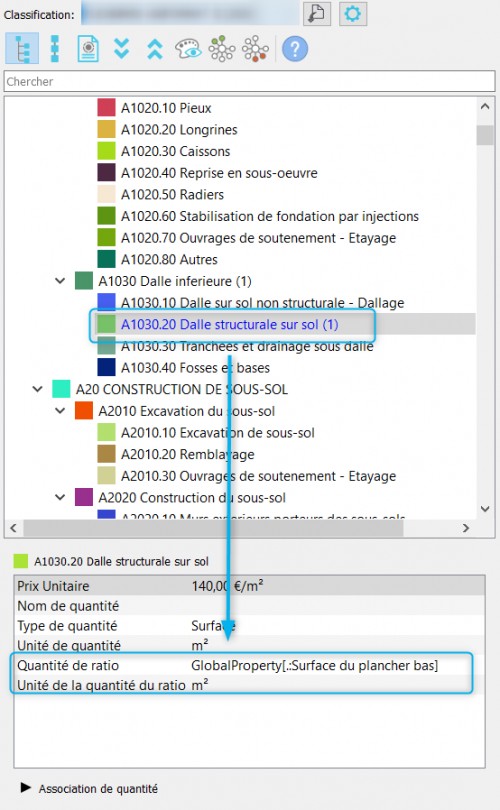
Task: Collapse the A1030 Dalle inferieure node
Action: point(60,281)
